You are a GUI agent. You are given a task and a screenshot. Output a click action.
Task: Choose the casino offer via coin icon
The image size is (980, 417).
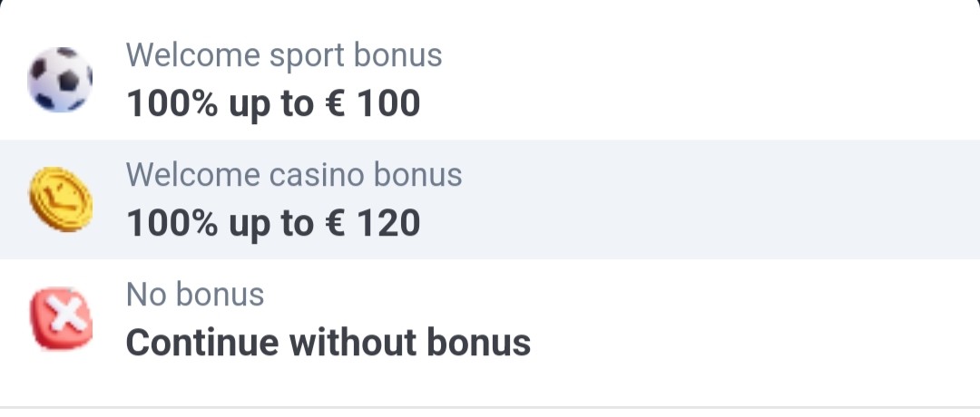point(61,199)
